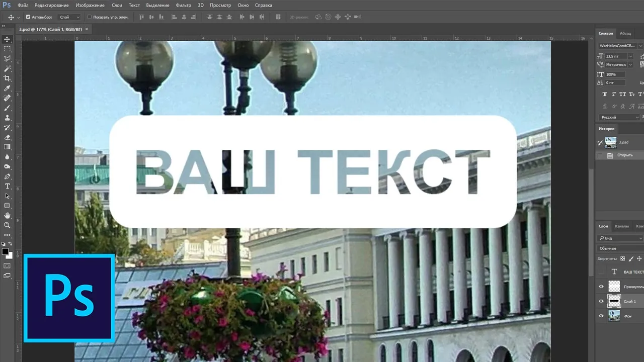Swap foreground and background colors
Screen dimensions: 644x362
pyautogui.click(x=11, y=244)
